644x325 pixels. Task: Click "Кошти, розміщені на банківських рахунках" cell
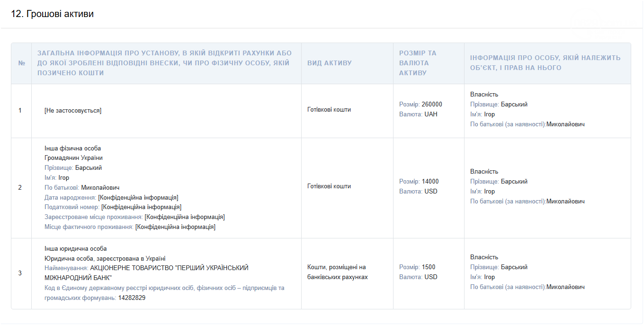337,272
